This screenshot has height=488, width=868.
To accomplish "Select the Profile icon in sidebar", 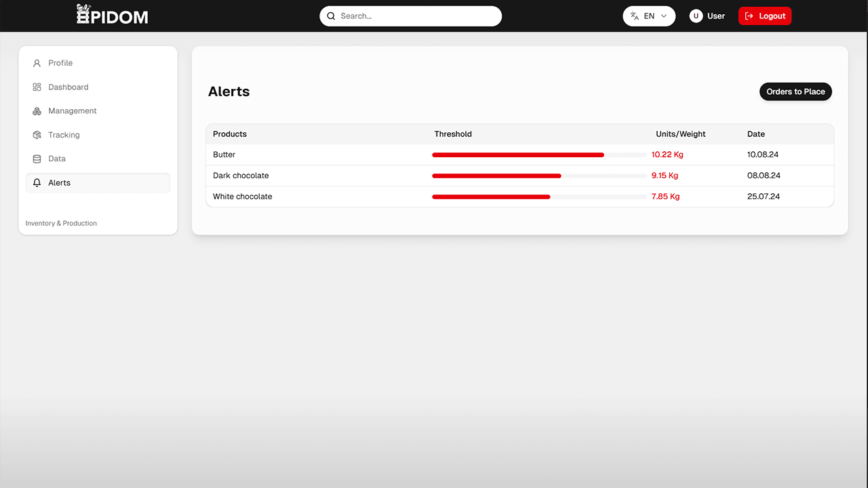I will pos(36,62).
